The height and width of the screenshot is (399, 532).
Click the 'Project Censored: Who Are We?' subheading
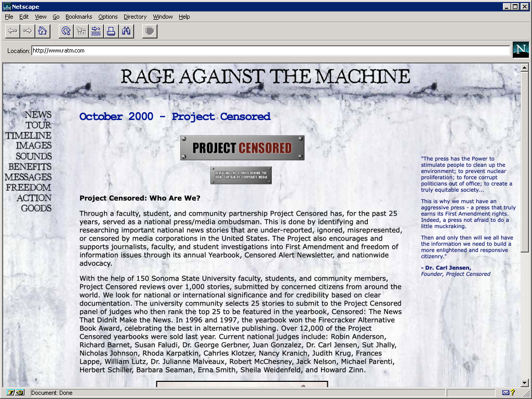click(x=140, y=198)
